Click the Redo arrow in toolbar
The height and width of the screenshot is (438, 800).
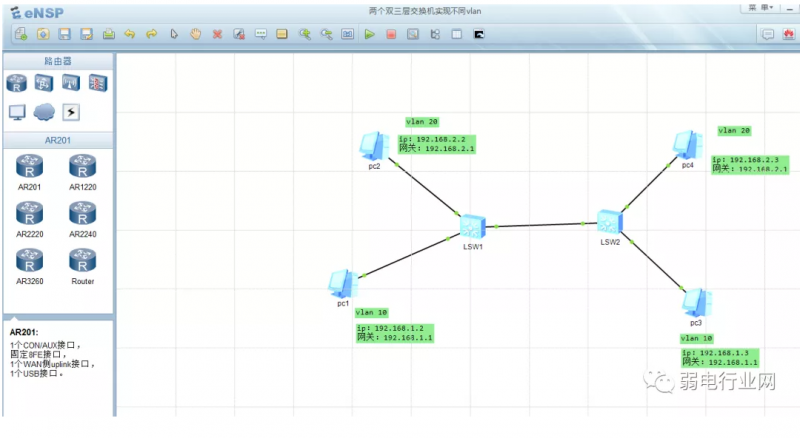[x=151, y=34]
